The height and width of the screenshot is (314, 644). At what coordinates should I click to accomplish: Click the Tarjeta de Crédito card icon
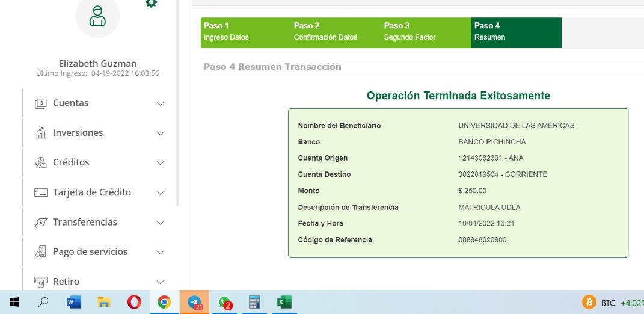tap(41, 192)
